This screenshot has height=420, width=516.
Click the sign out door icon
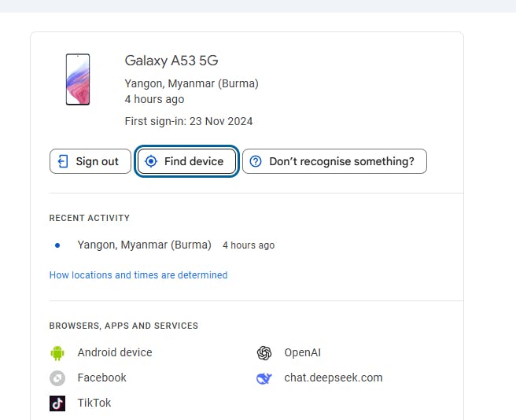64,161
